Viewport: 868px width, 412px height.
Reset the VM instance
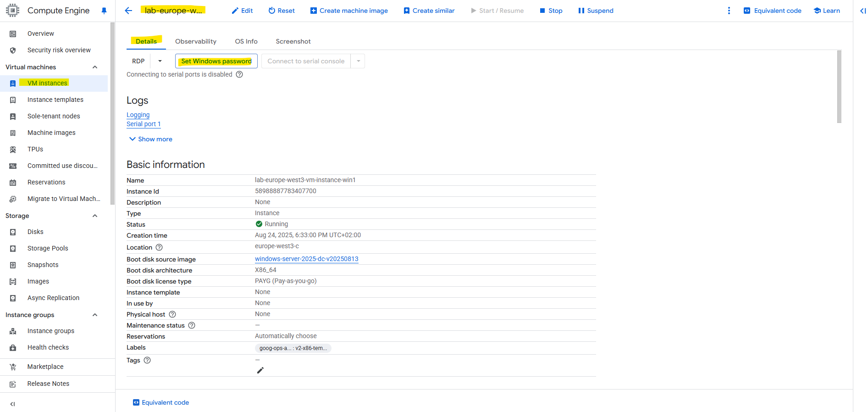point(282,11)
